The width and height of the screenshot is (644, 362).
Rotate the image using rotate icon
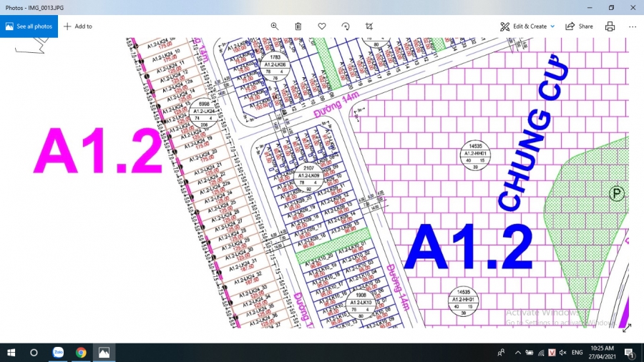pyautogui.click(x=346, y=26)
